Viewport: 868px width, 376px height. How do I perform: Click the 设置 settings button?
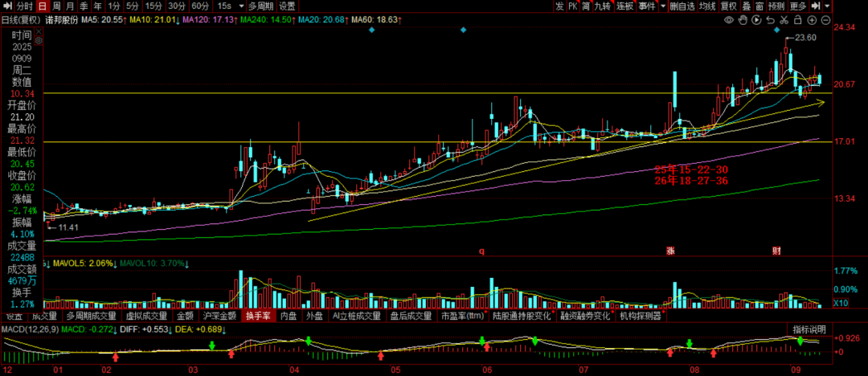pos(287,6)
